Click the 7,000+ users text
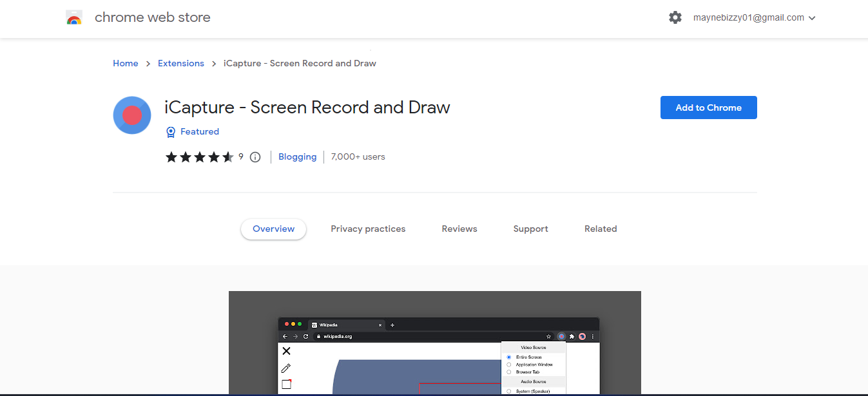 point(358,156)
